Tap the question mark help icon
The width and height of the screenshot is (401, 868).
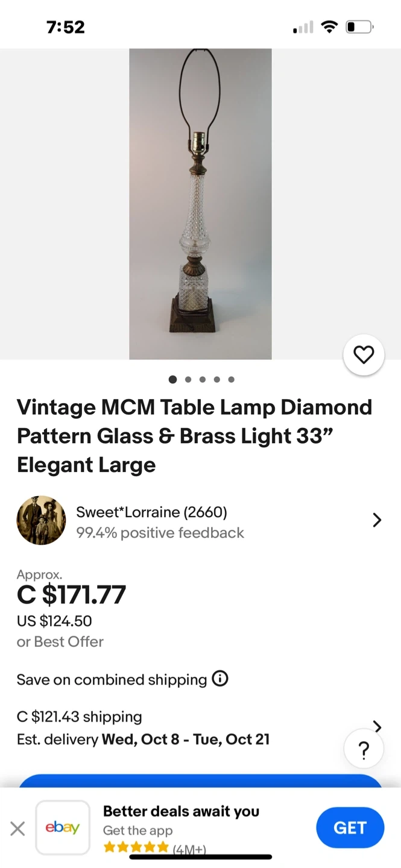(364, 750)
